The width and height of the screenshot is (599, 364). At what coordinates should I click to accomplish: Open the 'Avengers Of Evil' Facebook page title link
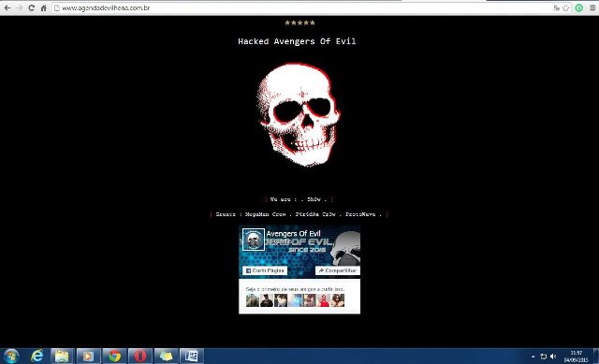(293, 233)
